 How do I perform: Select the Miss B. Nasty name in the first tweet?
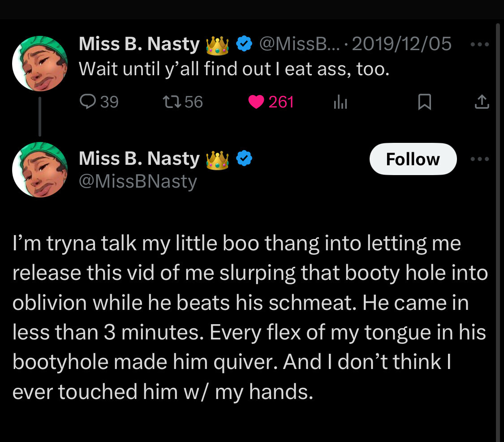click(x=139, y=44)
